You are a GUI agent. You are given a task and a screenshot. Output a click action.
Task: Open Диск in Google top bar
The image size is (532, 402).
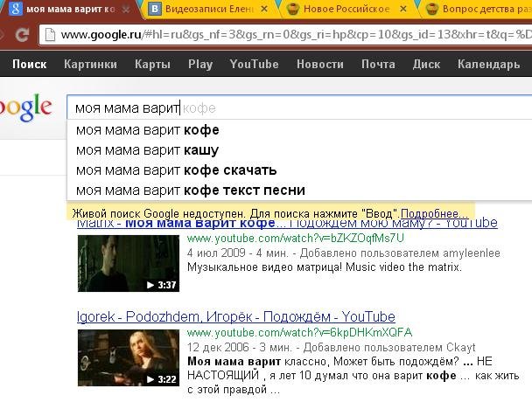click(x=426, y=64)
